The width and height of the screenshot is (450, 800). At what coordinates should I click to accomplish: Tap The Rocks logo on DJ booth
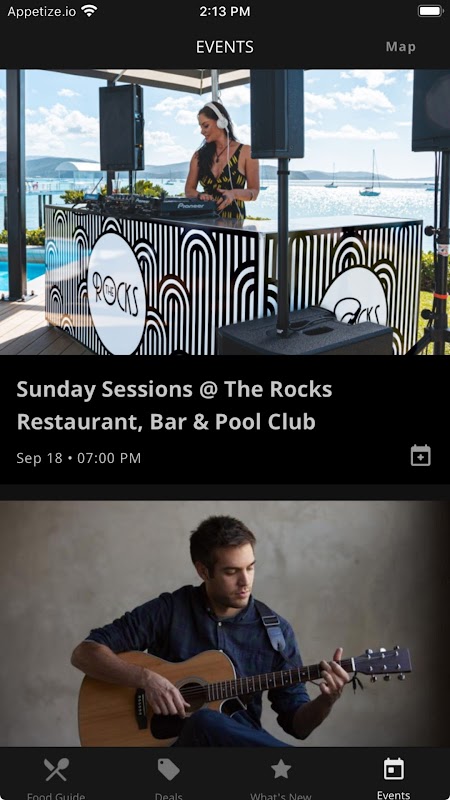(x=116, y=294)
